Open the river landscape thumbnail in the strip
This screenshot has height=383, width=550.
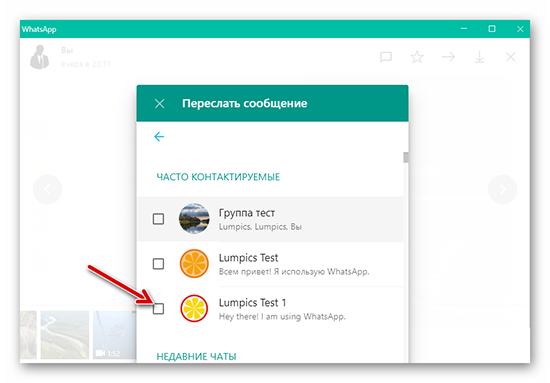65,335
